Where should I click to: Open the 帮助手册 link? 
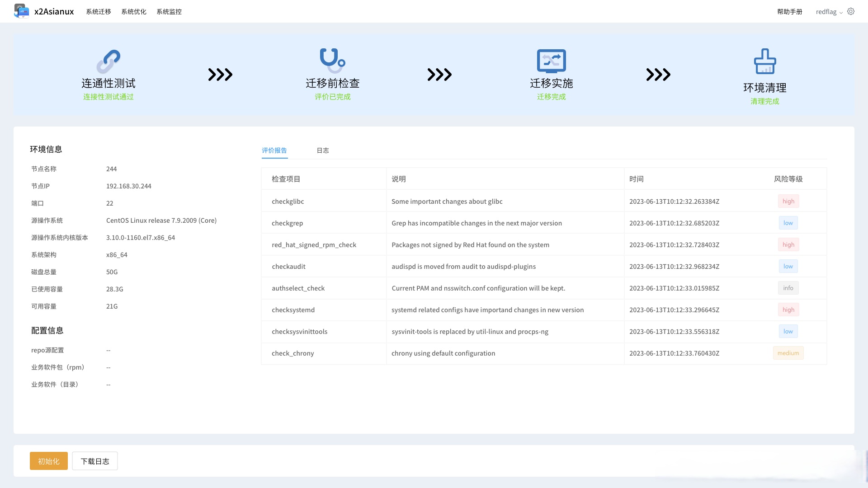click(x=789, y=11)
